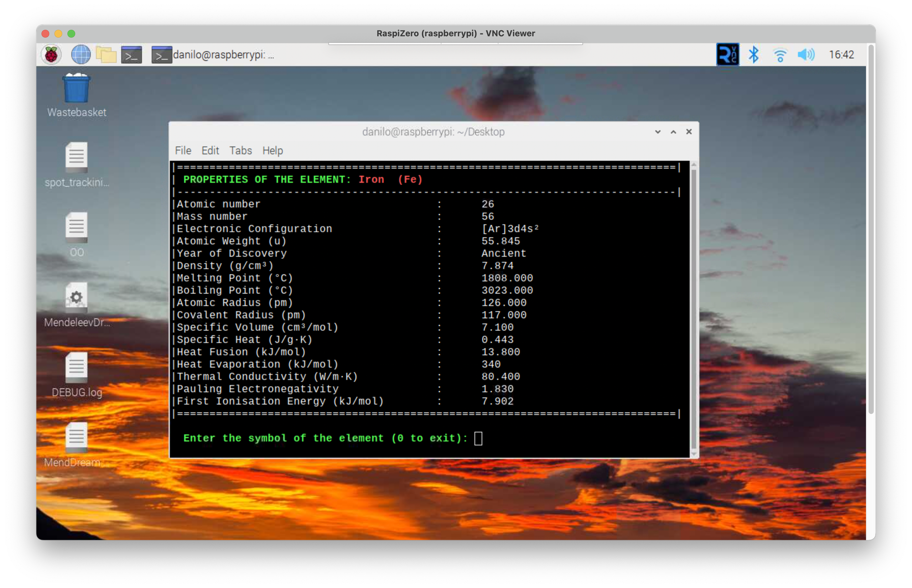
Task: Select the MendeleevDr... desktop file icon
Action: tap(76, 298)
